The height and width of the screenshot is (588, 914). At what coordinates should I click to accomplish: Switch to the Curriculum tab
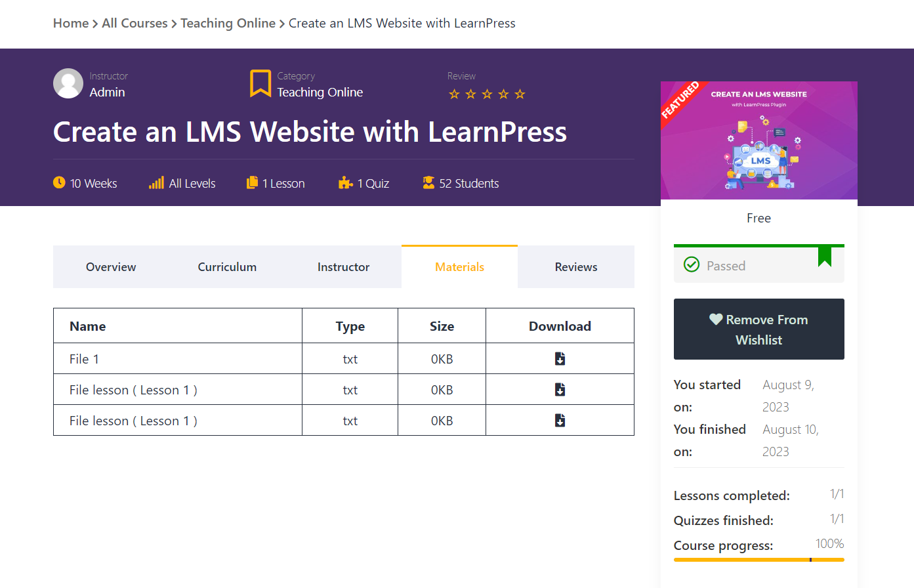(x=227, y=267)
